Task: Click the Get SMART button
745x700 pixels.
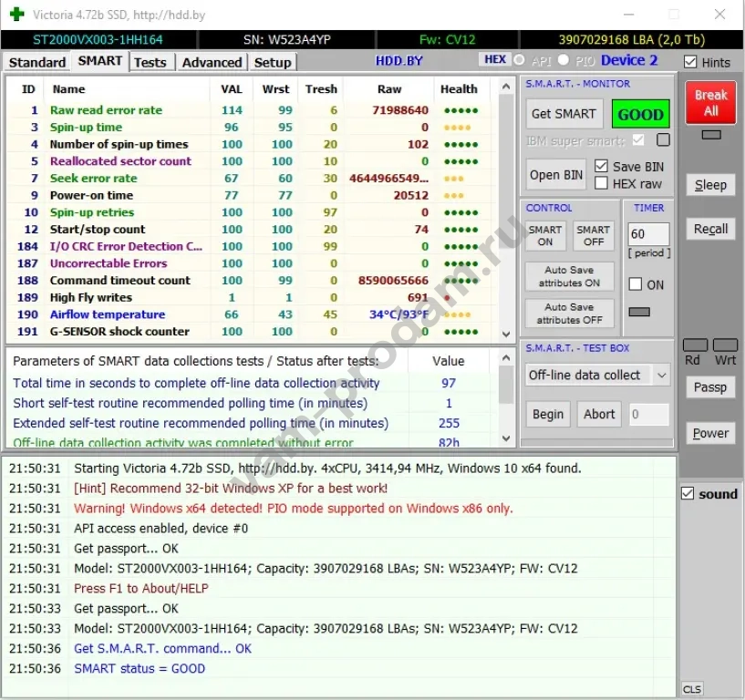Action: point(564,114)
